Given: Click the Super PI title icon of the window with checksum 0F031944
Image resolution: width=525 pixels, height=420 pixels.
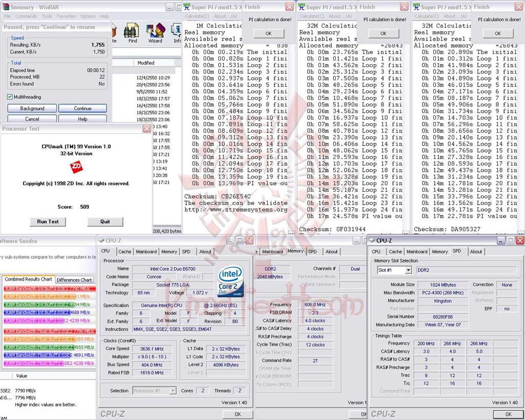Looking at the screenshot, I should click(301, 7).
